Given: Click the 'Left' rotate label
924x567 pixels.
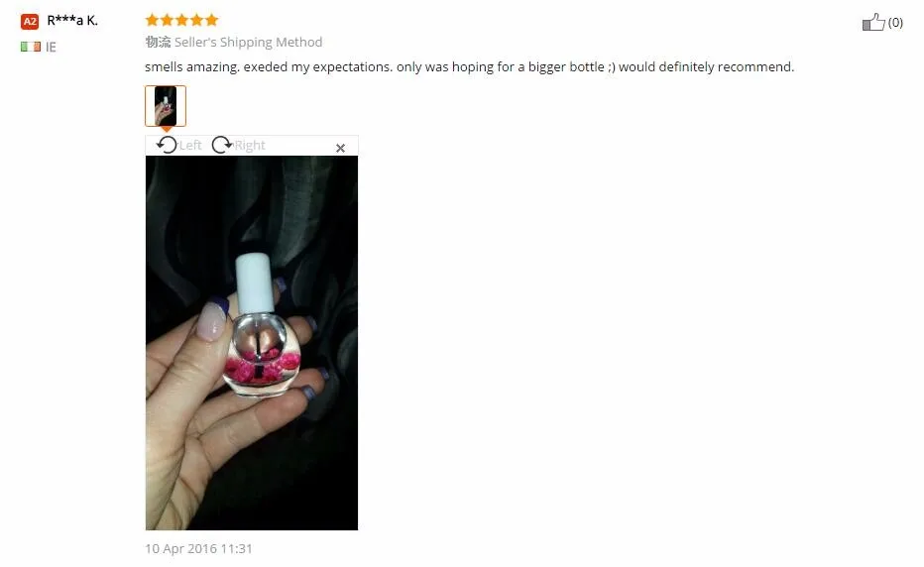Looking at the screenshot, I should 190,145.
